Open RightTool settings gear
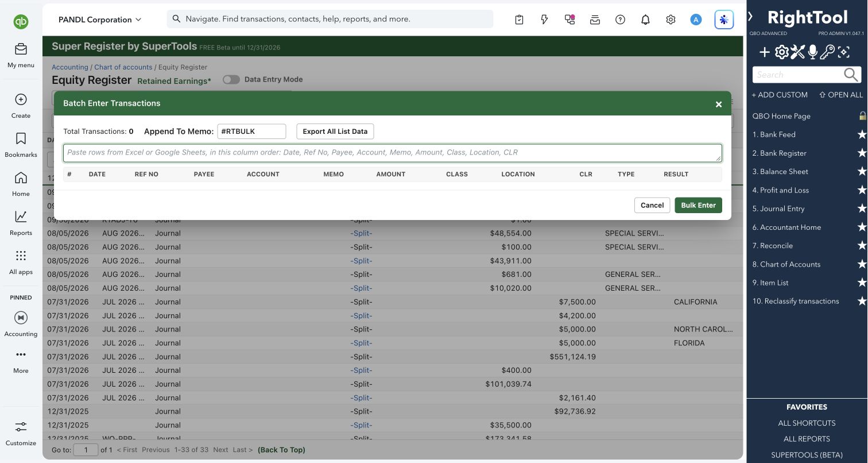Viewport: 868px width, 463px height. pyautogui.click(x=782, y=53)
